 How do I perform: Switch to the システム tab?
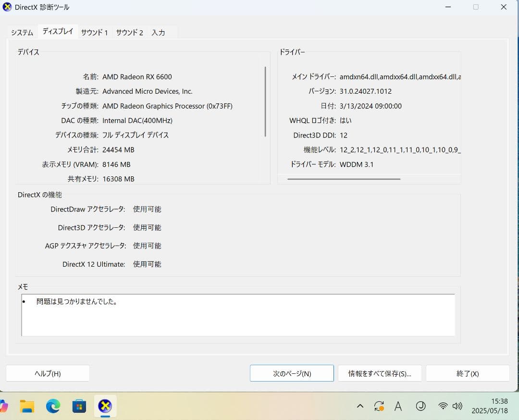pos(21,32)
